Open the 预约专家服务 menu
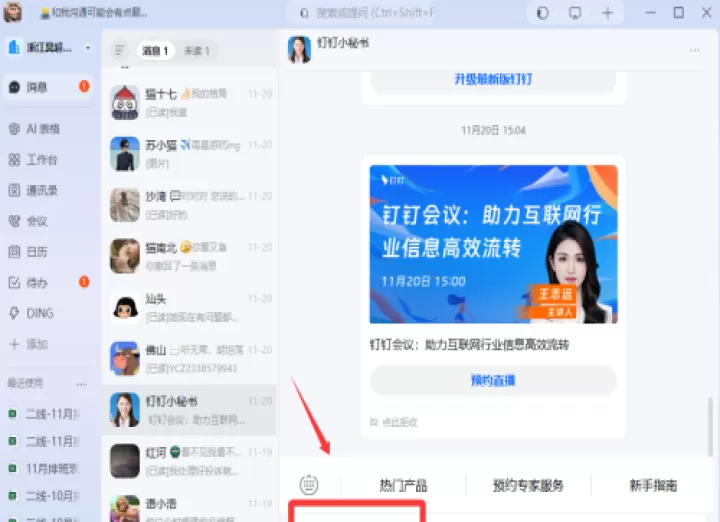This screenshot has height=522, width=720. coord(528,485)
